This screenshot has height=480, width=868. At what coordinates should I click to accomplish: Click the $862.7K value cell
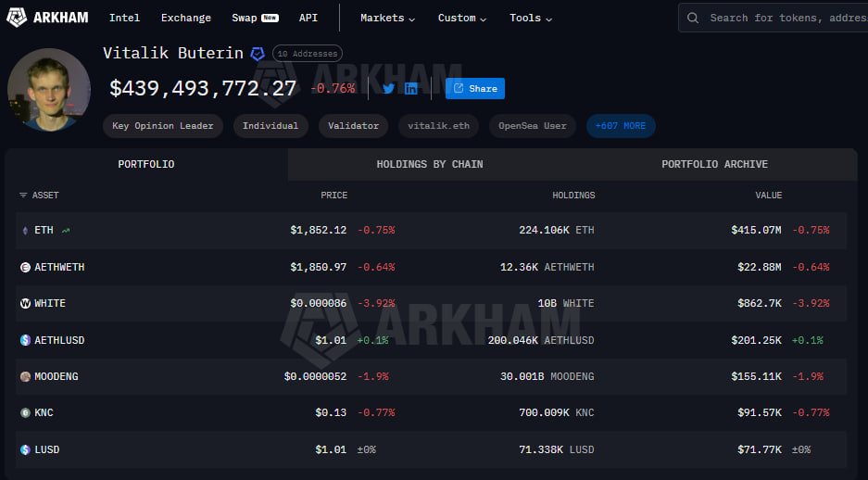click(x=760, y=303)
